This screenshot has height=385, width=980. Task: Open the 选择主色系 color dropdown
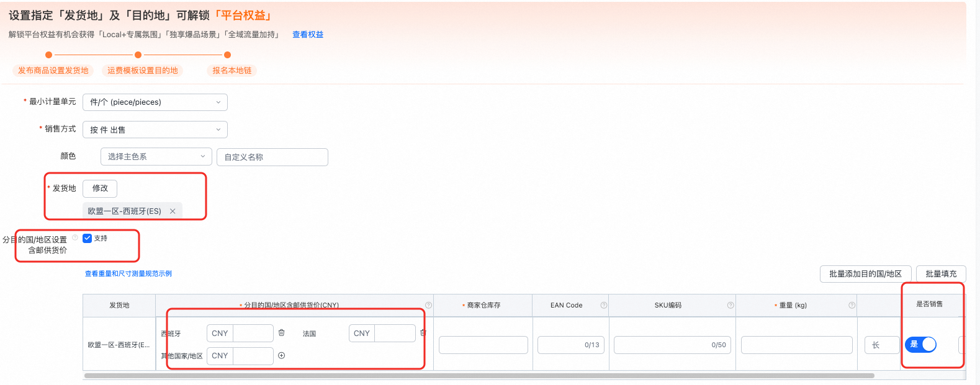coord(156,157)
